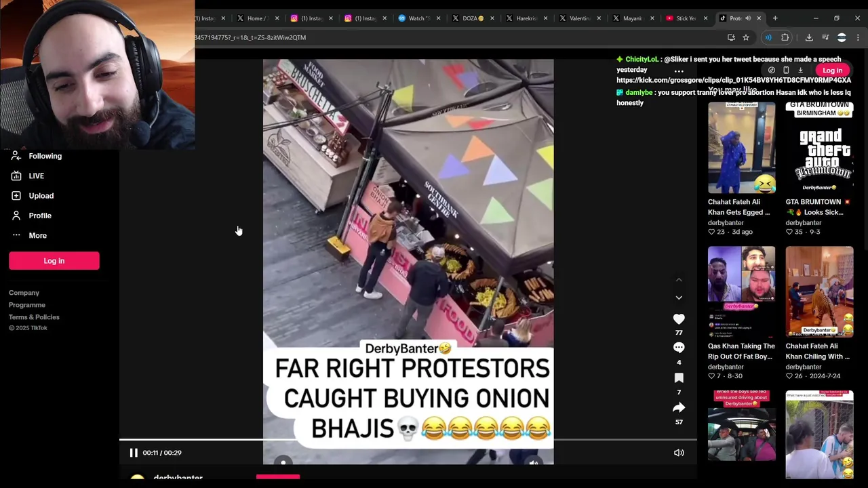868x488 pixels.
Task: Click the install app icon in address bar
Action: coord(731,37)
